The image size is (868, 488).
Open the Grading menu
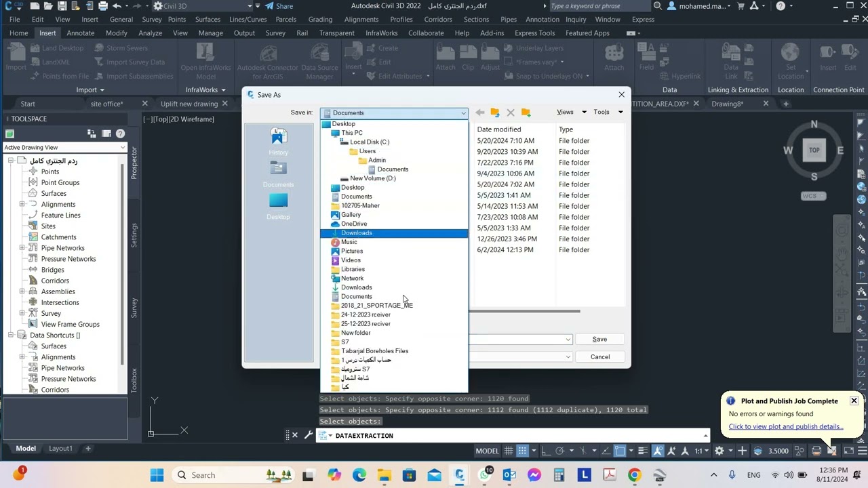pyautogui.click(x=320, y=19)
